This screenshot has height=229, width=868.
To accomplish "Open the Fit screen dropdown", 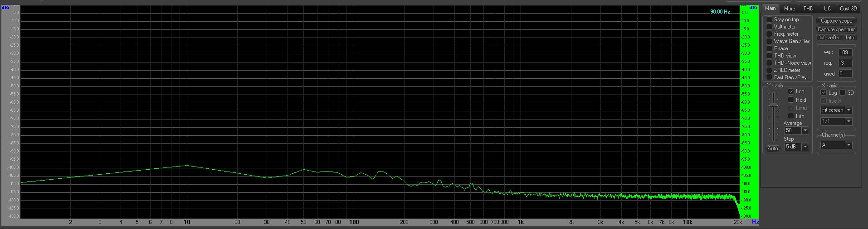I will point(836,110).
